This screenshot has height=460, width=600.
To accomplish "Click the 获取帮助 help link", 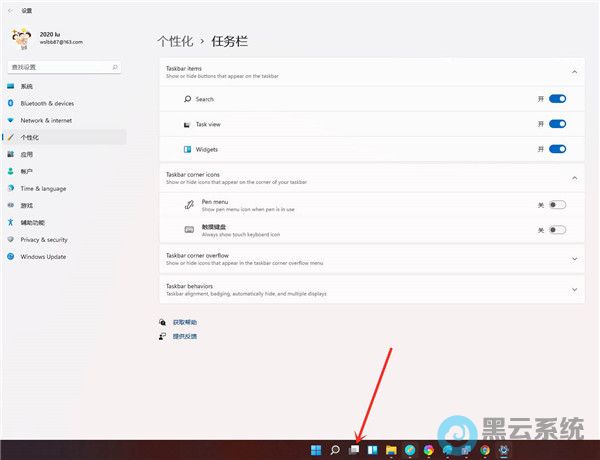I will click(185, 322).
